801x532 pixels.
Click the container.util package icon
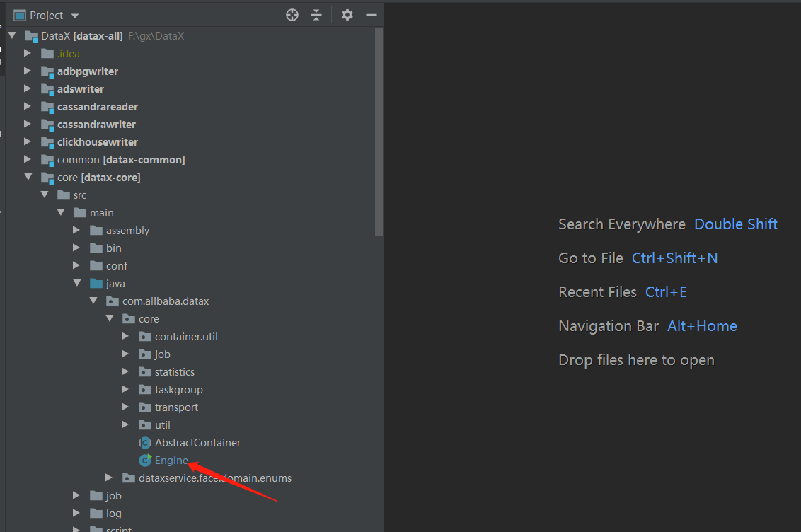[x=145, y=337]
